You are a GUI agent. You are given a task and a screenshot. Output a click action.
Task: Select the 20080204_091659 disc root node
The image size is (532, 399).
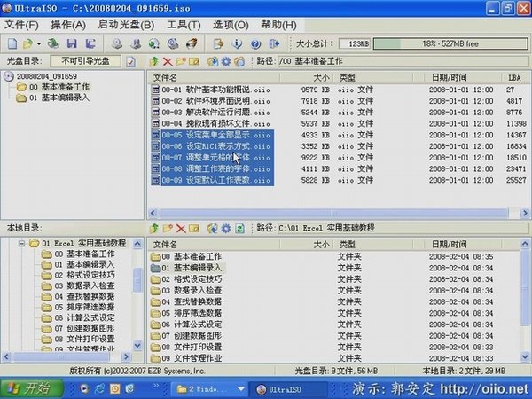click(47, 76)
